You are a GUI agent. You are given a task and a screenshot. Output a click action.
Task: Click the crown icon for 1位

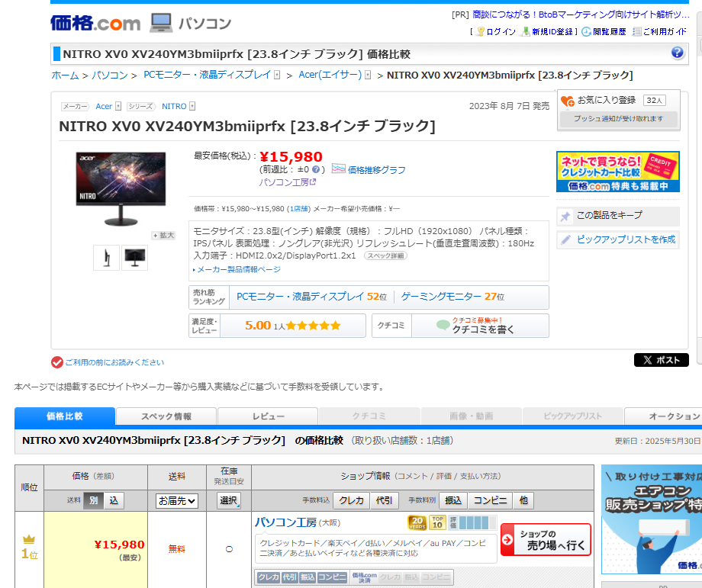29,538
